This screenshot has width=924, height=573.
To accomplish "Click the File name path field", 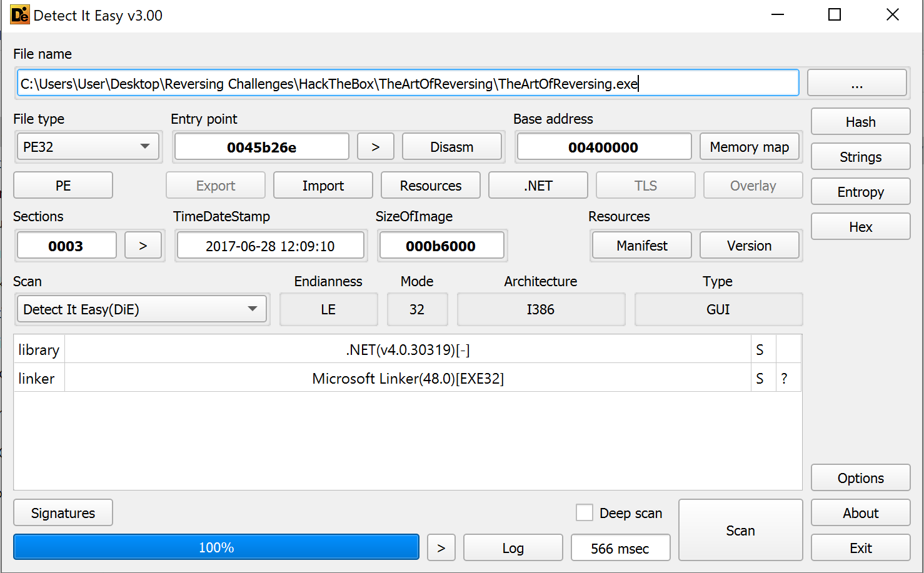I will 408,83.
